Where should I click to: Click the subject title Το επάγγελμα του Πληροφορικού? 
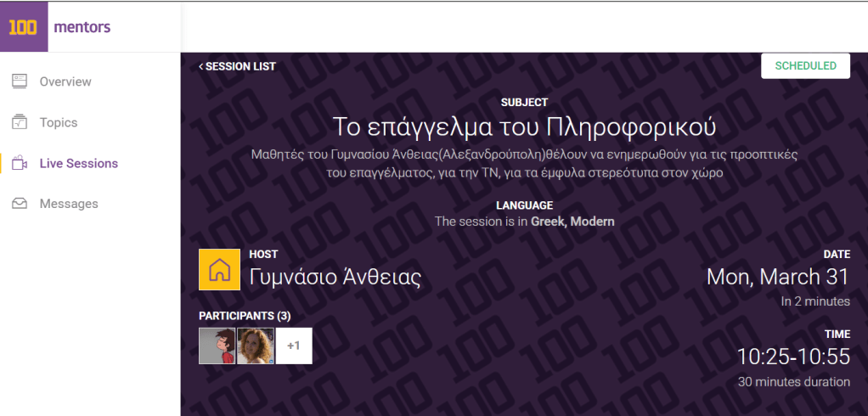pyautogui.click(x=524, y=126)
